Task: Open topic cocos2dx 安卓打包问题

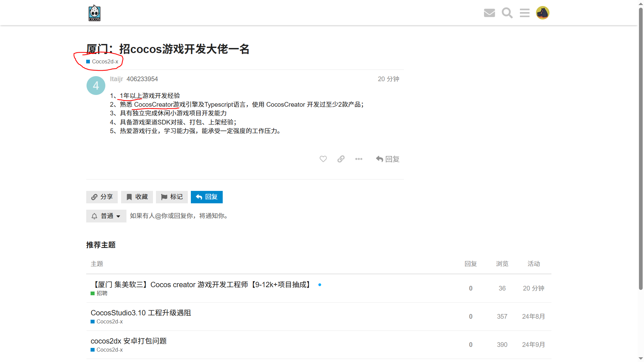Action: [128, 341]
